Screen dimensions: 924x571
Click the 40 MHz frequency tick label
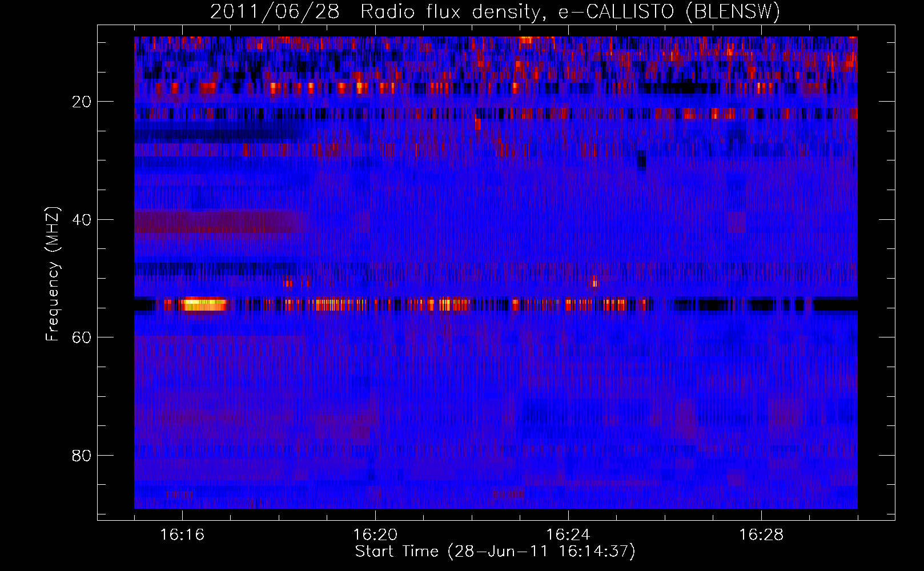click(x=82, y=220)
